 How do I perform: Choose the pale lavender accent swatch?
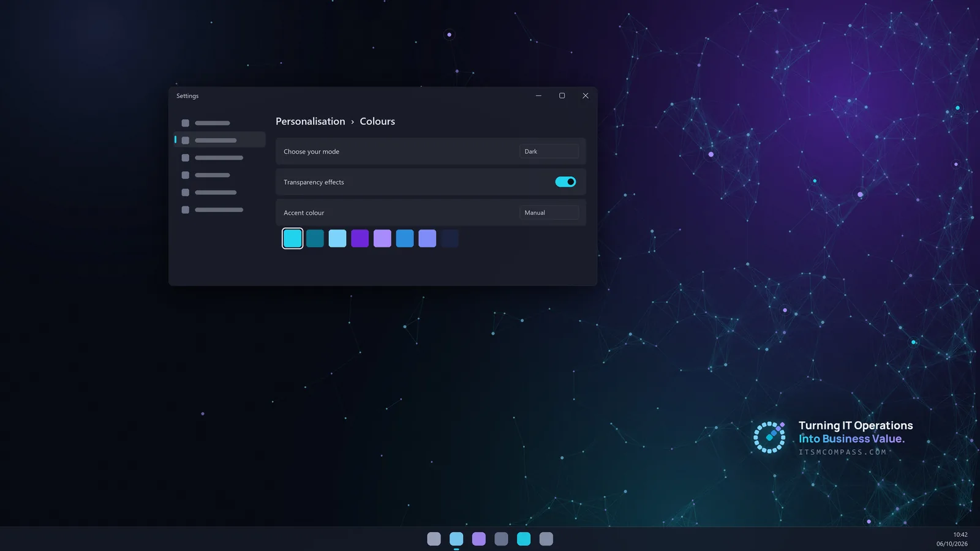(x=382, y=238)
